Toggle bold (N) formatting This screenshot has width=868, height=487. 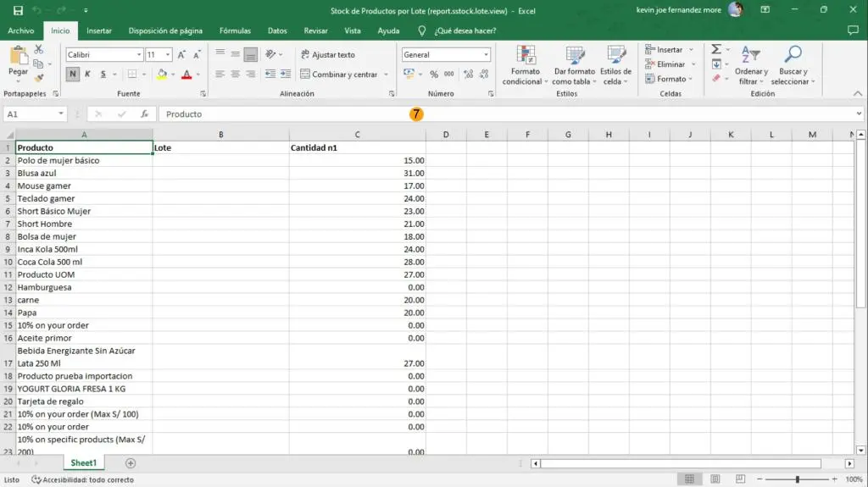click(73, 75)
